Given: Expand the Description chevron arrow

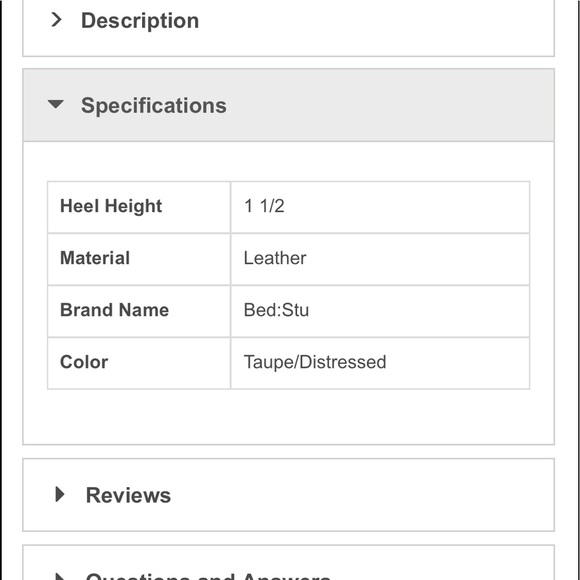Looking at the screenshot, I should click(x=56, y=20).
